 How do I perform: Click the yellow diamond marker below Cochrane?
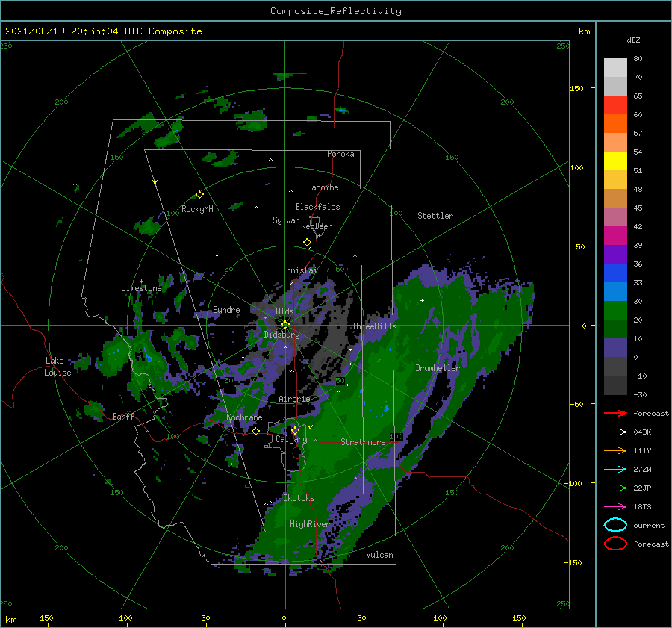point(256,432)
